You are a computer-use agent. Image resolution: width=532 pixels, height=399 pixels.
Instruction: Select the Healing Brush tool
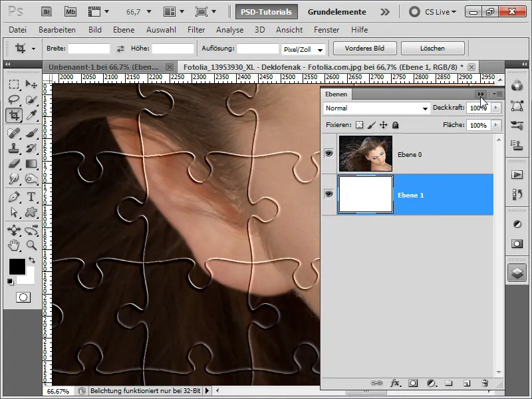(x=13, y=133)
